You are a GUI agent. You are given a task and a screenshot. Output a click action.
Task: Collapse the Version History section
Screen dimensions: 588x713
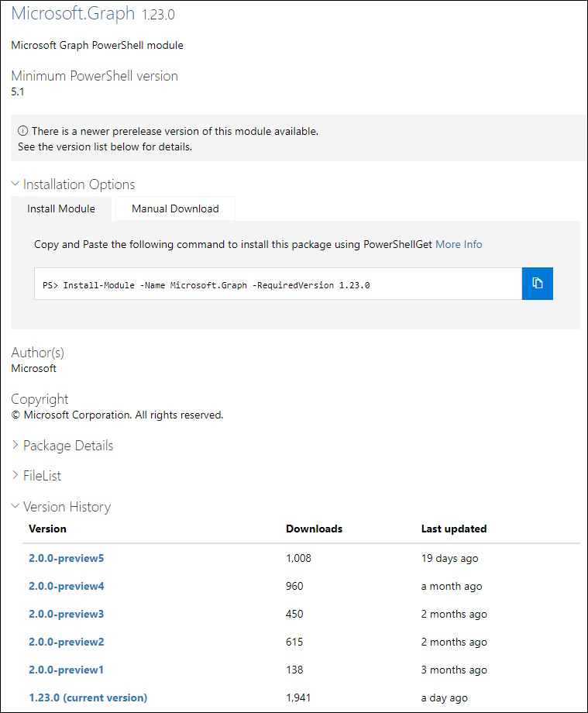[61, 507]
